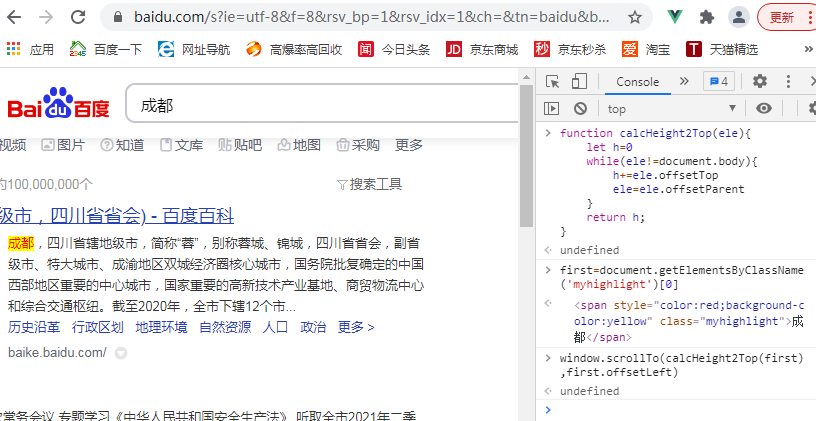This screenshot has width=816, height=421.
Task: Open DevTools settings gear
Action: pyautogui.click(x=760, y=81)
